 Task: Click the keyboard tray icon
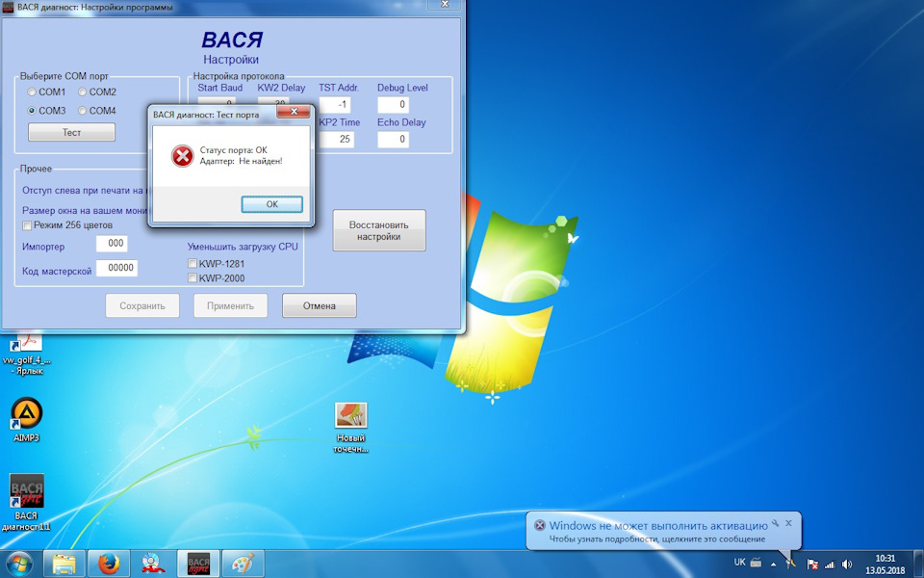coord(756,563)
